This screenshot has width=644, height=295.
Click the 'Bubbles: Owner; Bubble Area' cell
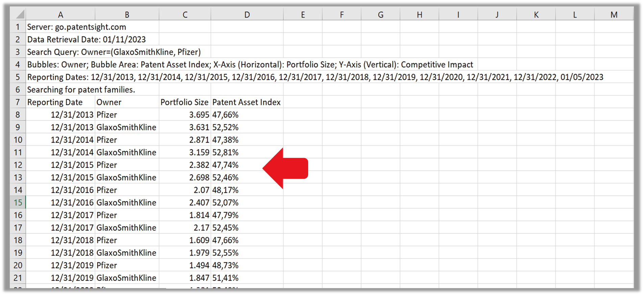coord(250,64)
